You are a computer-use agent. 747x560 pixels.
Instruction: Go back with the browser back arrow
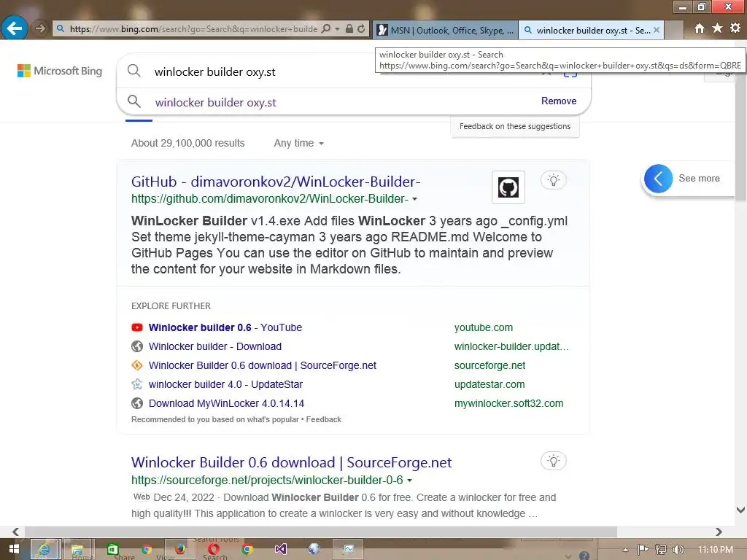(15, 28)
